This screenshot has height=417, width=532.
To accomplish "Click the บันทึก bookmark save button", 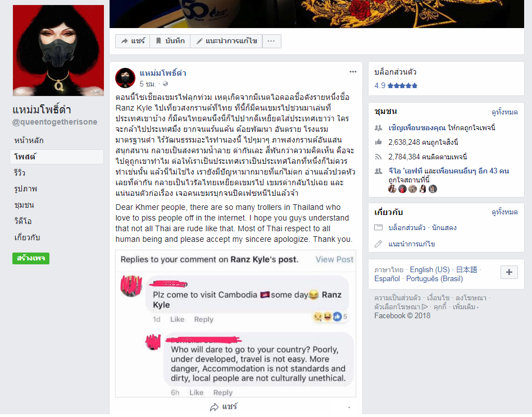I will point(170,41).
